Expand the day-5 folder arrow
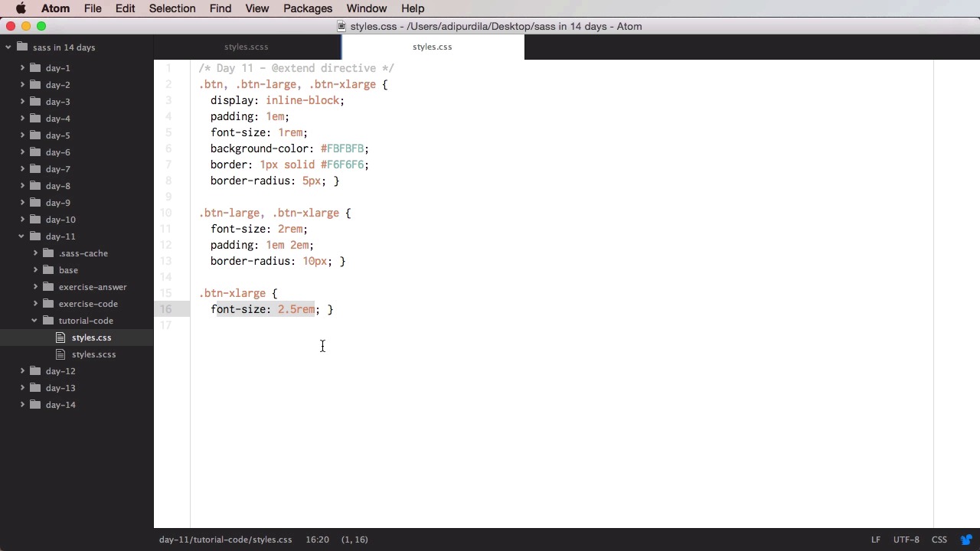 pyautogui.click(x=22, y=135)
